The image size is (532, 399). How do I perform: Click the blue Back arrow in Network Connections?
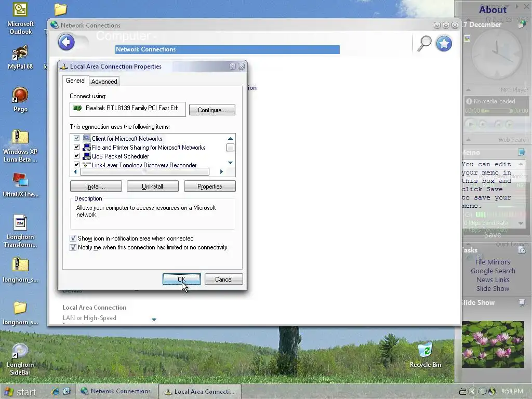(66, 43)
